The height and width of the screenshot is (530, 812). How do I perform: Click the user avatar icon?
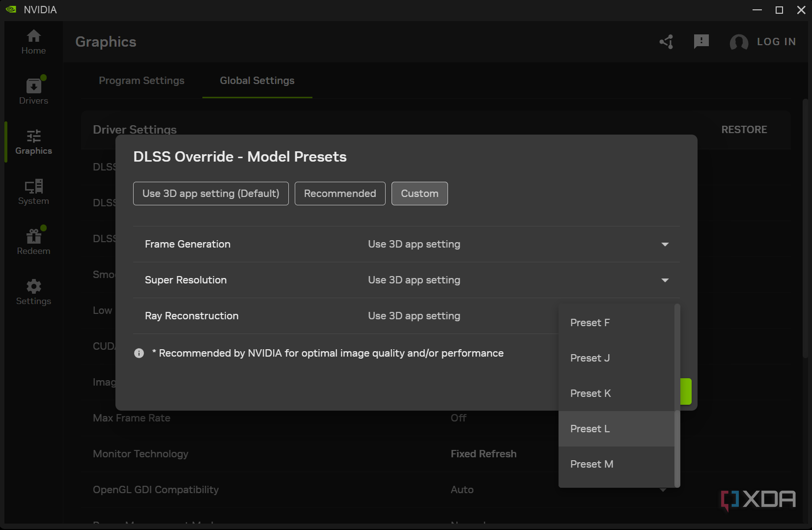pos(739,42)
